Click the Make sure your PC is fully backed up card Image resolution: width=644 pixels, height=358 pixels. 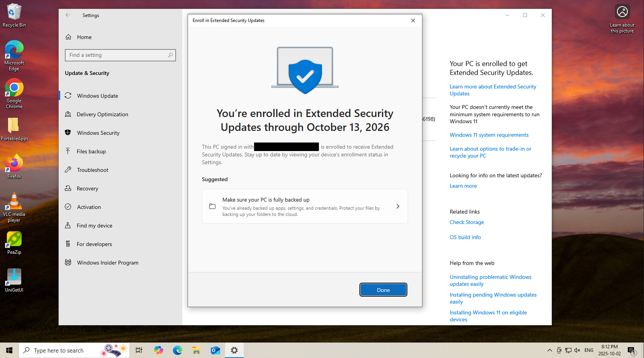(305, 206)
